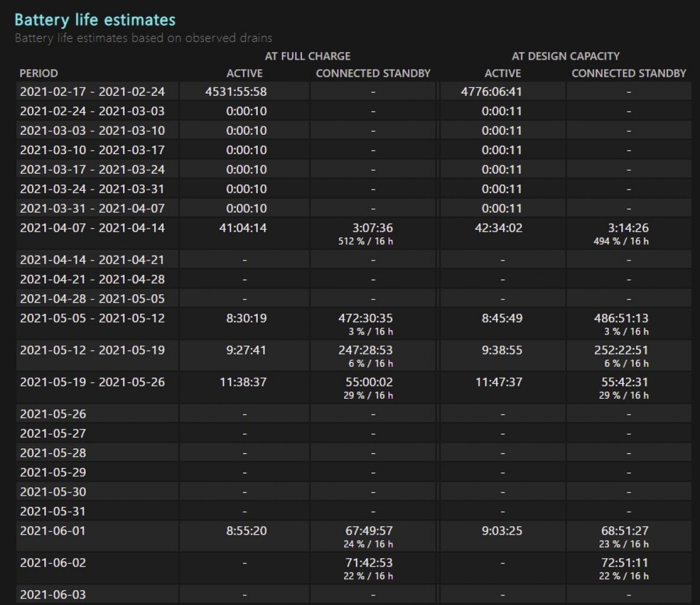Click the standby value 472:30:35
This screenshot has height=605, width=700.
point(365,318)
